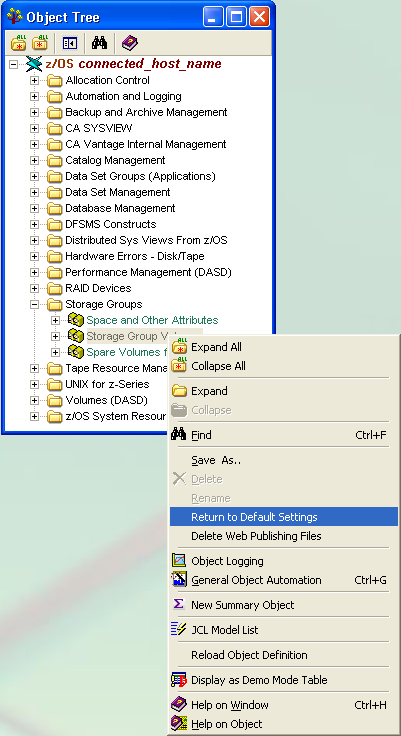Click the z/OS host connection icon
This screenshot has height=736, width=401.
[34, 64]
